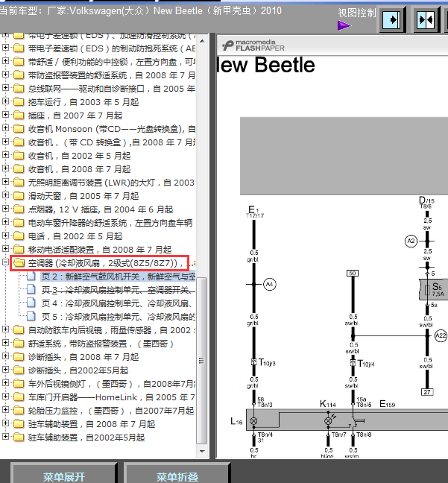Click the Macromedia FlashPaper logo
448x483 pixels.
pos(253,45)
